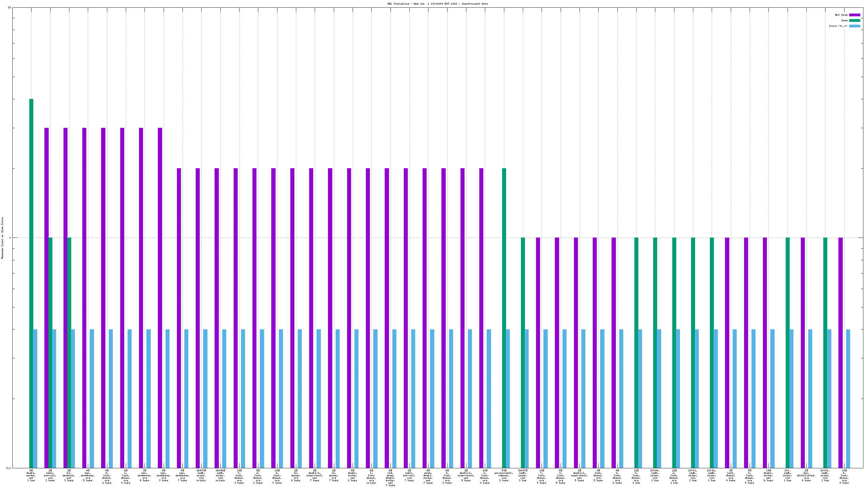Click the rightmost 0.list.dnswl.org 4 hops label

pos(844,476)
